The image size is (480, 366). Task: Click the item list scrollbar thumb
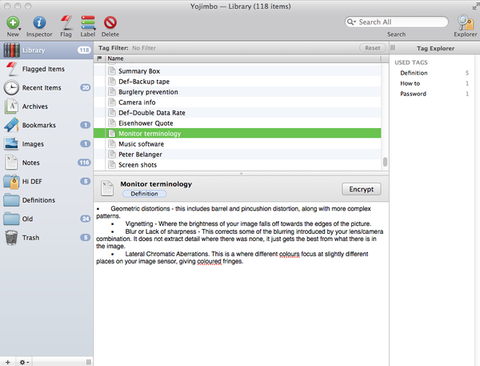(385, 162)
